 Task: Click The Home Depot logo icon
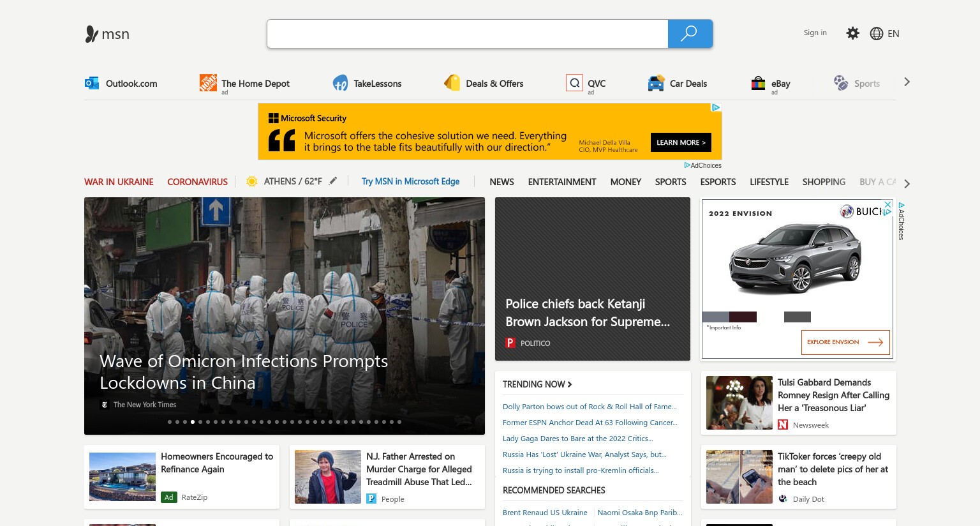pyautogui.click(x=208, y=82)
